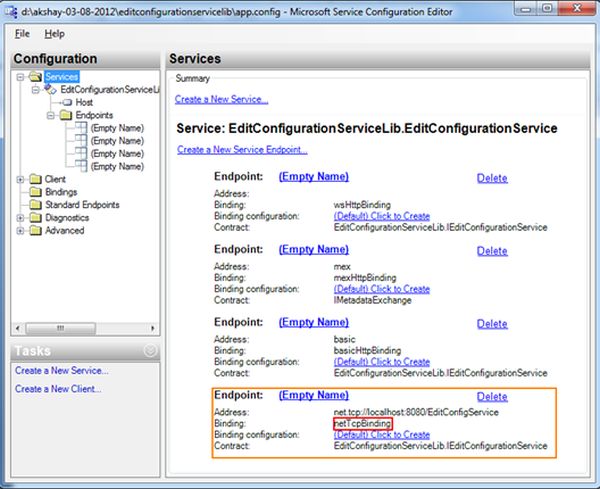
Task: Click the EditConfigurationServiceLib service icon
Action: click(50, 90)
